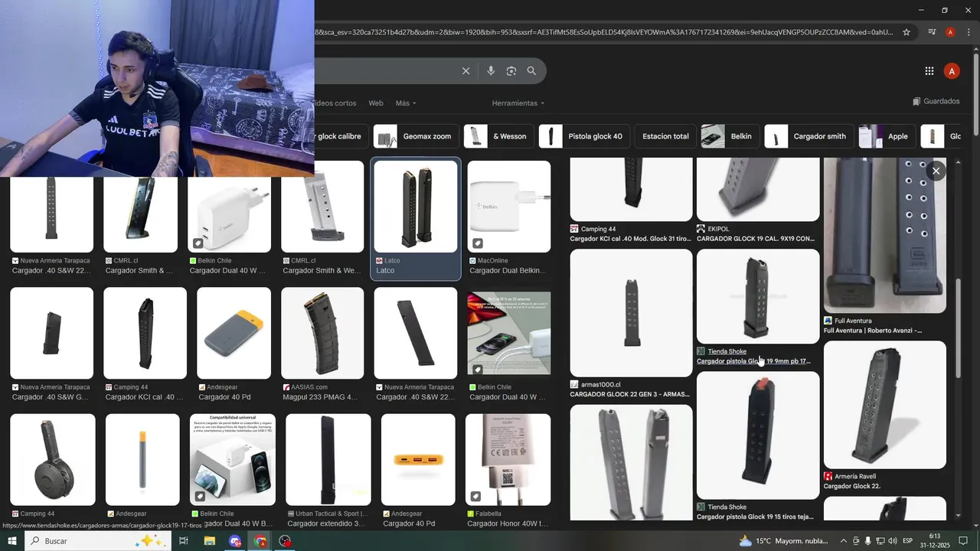The height and width of the screenshot is (551, 980).
Task: Open the volume control in tray
Action: tap(892, 541)
